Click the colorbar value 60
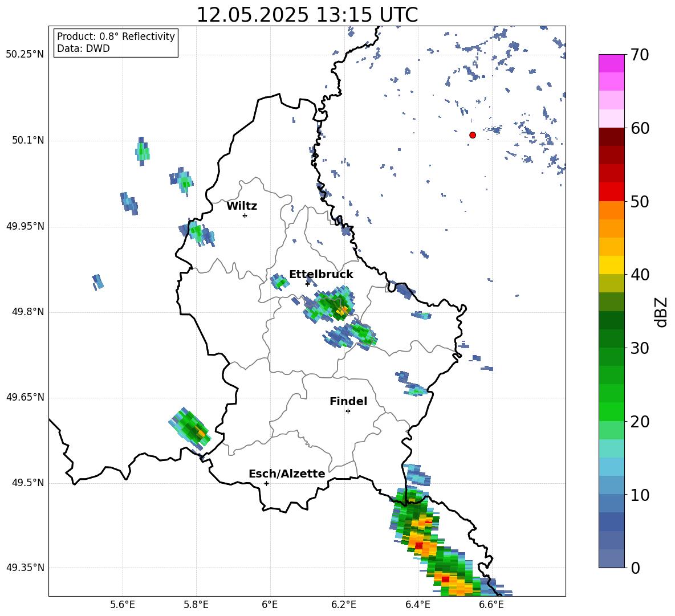Image resolution: width=675 pixels, height=616 pixels. 639,128
